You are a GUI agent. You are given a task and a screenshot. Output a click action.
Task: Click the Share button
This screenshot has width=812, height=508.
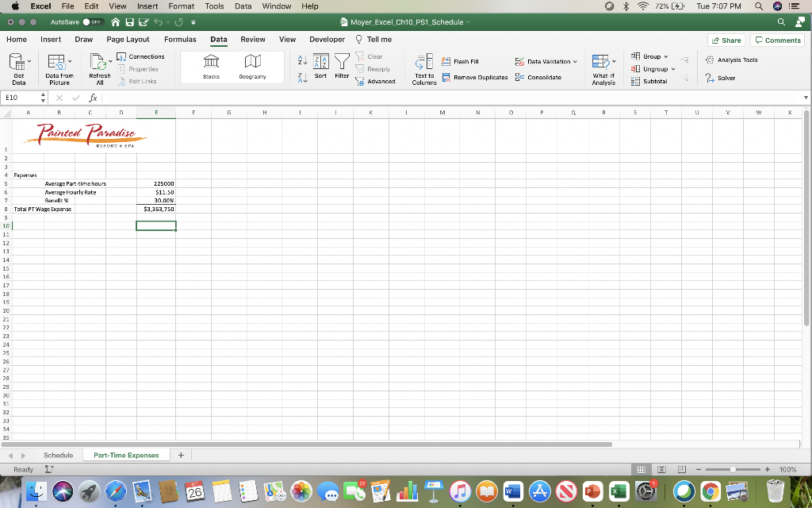point(726,40)
